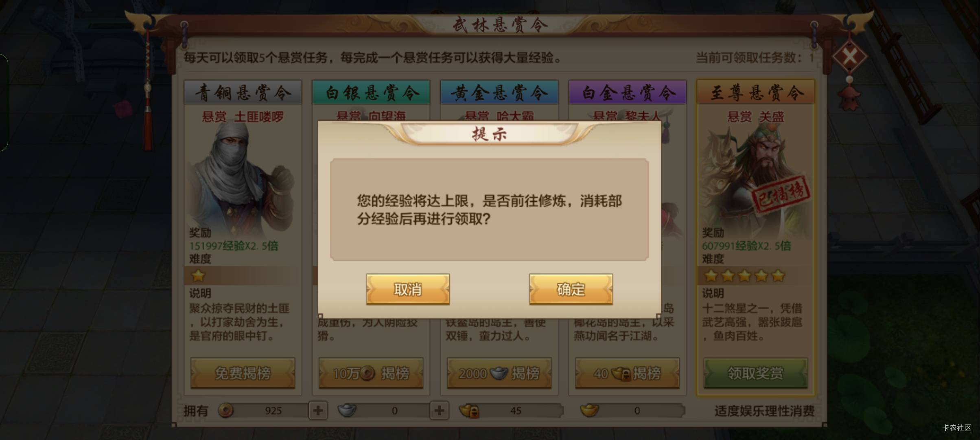Click the 取消 cancel button
The height and width of the screenshot is (440, 980).
[408, 289]
